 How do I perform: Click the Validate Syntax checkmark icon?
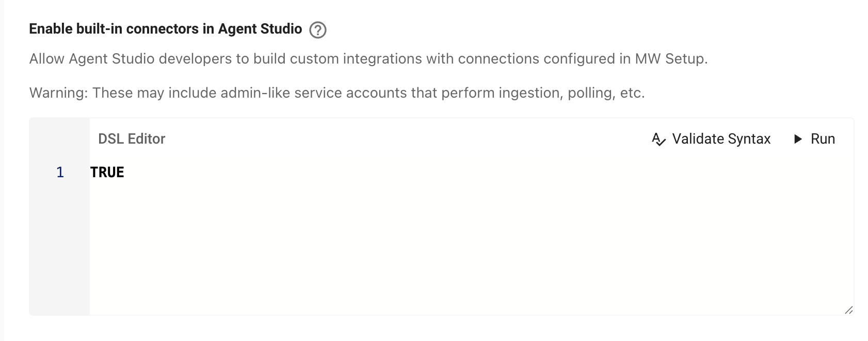(658, 139)
